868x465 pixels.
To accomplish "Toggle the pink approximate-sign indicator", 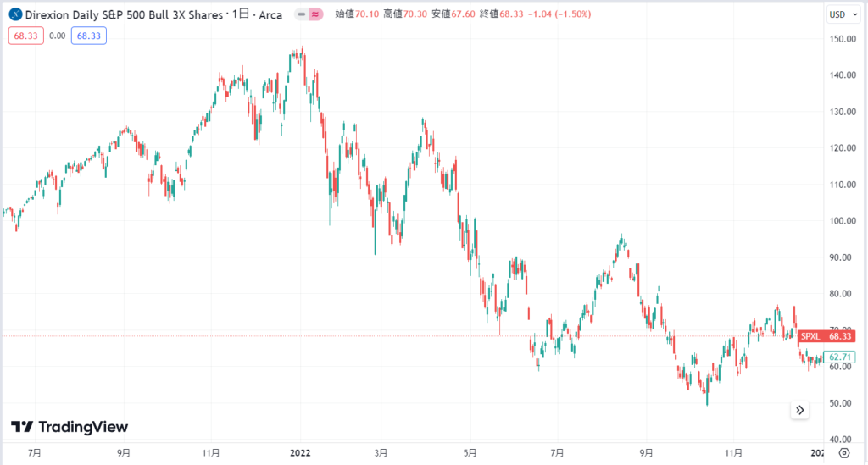I will [315, 14].
